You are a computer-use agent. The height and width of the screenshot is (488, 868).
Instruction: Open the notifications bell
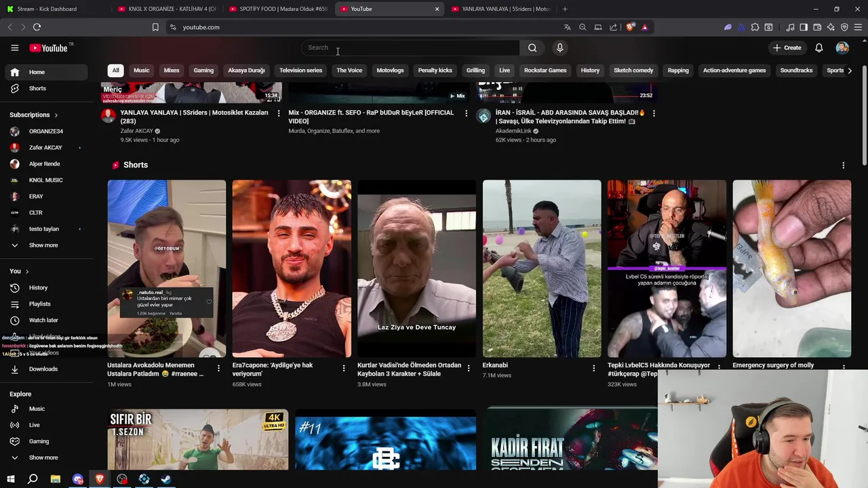point(818,47)
